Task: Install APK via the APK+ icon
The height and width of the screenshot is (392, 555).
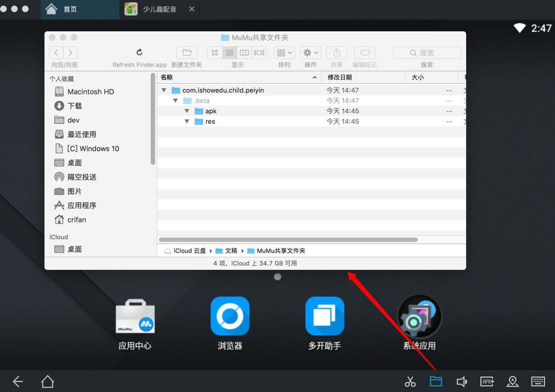Action: [x=487, y=382]
